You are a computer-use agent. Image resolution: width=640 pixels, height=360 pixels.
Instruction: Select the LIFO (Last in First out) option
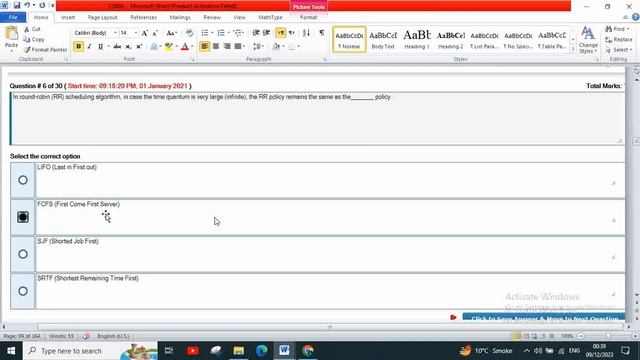pos(23,180)
